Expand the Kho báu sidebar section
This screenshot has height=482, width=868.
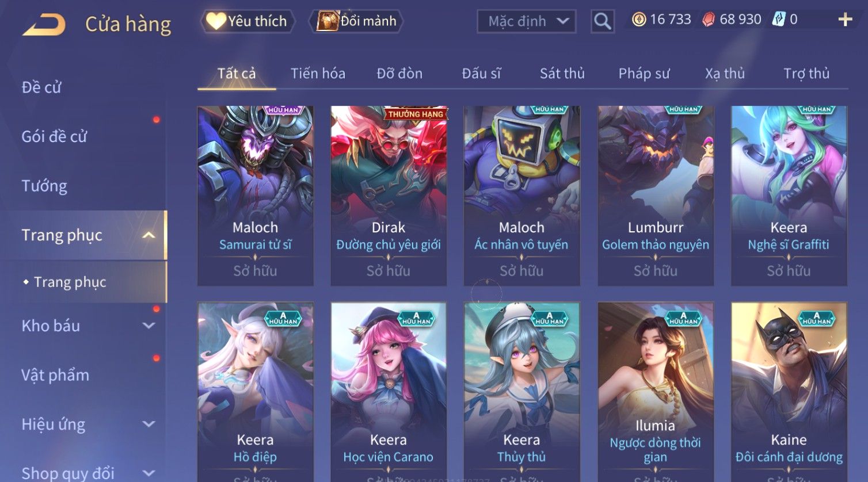149,326
